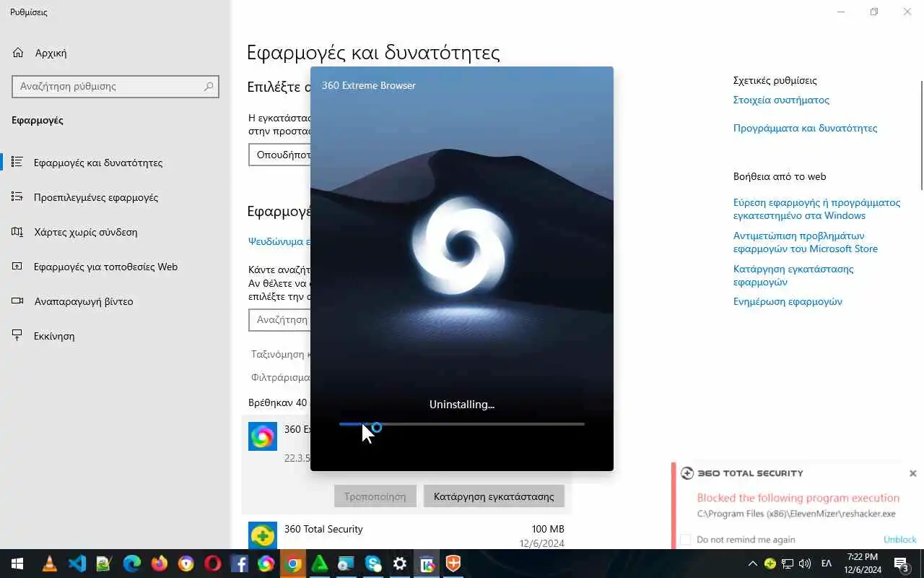Screen dimensions: 924x578
Task: Open the uninstaller taskbar icon beside Settings
Action: [427, 564]
